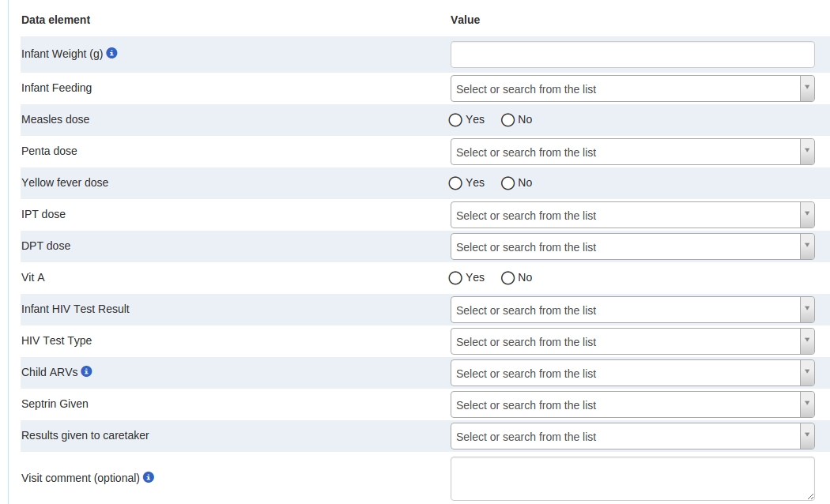Select No for Measles dose
830x504 pixels.
[x=508, y=120]
